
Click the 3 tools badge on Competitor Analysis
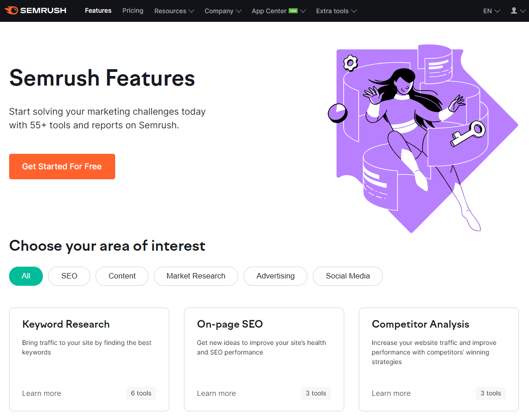click(x=491, y=393)
